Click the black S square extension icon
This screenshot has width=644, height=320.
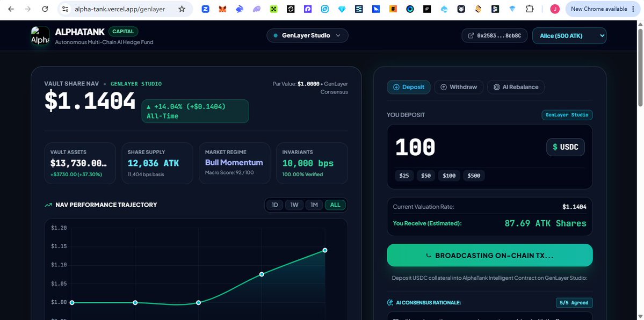point(495,9)
